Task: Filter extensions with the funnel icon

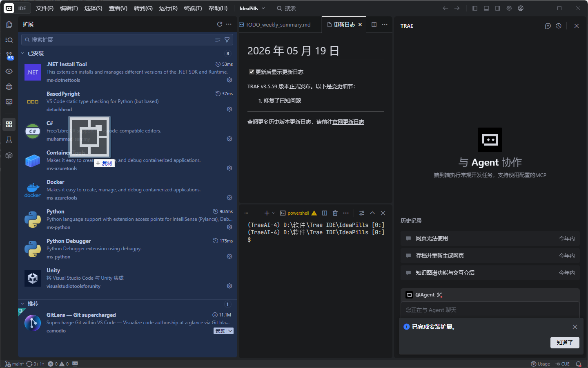Action: (x=227, y=40)
